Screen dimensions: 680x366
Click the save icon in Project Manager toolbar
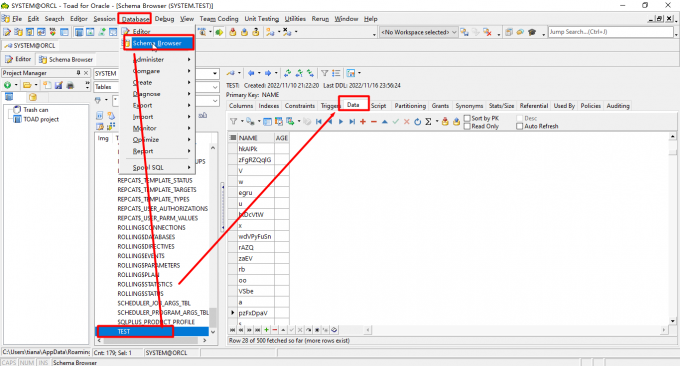59,85
